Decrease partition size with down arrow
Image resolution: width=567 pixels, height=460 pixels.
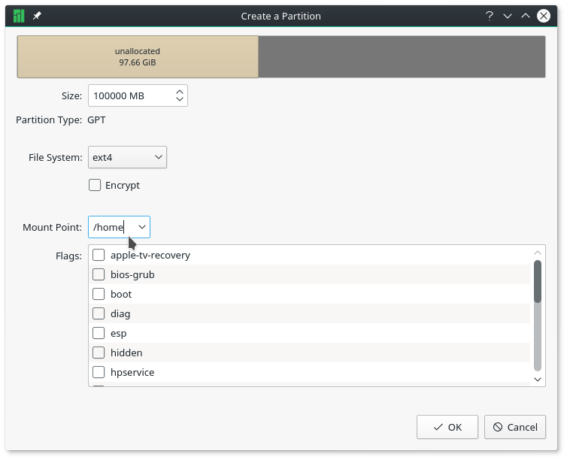pyautogui.click(x=179, y=99)
